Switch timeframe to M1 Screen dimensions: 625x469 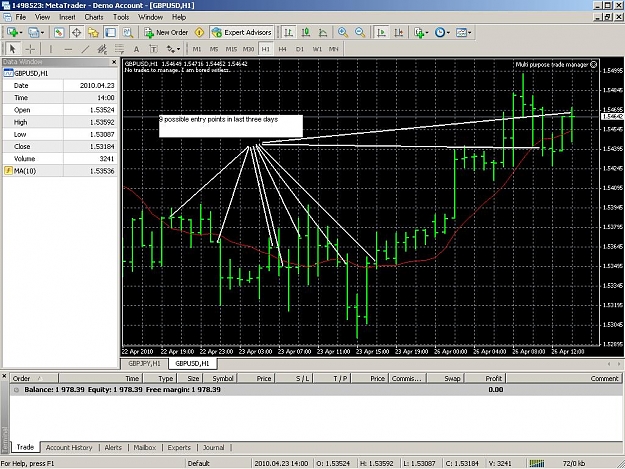pos(197,49)
